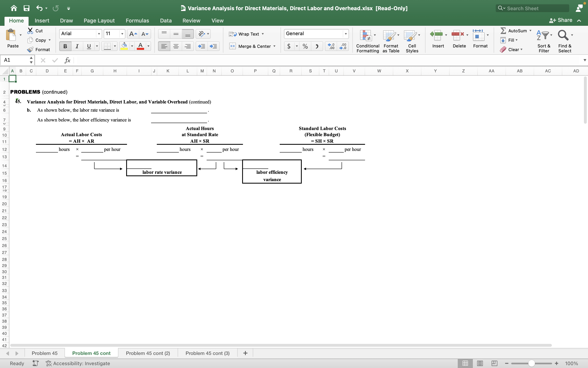Click the Format painter brush
This screenshot has width=588, height=368.
30,49
